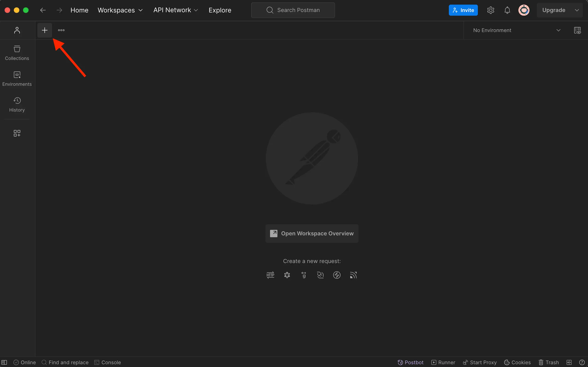This screenshot has width=588, height=367.
Task: Create a new WebSocket request
Action: (x=320, y=275)
